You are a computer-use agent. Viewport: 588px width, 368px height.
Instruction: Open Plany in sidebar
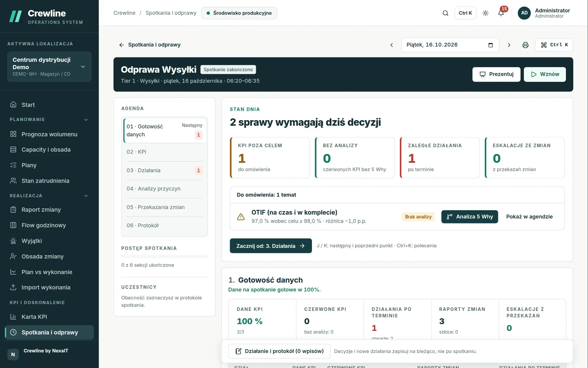(x=49, y=165)
